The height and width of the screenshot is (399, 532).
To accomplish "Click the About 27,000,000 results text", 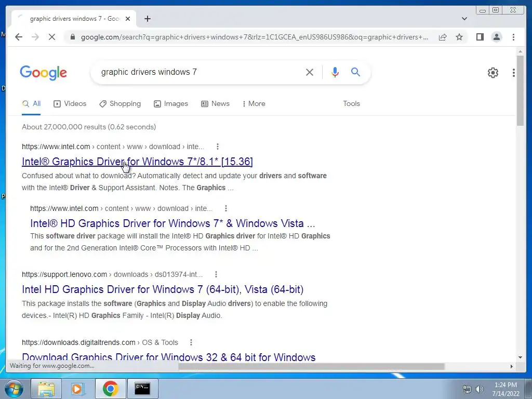I will 89,127.
